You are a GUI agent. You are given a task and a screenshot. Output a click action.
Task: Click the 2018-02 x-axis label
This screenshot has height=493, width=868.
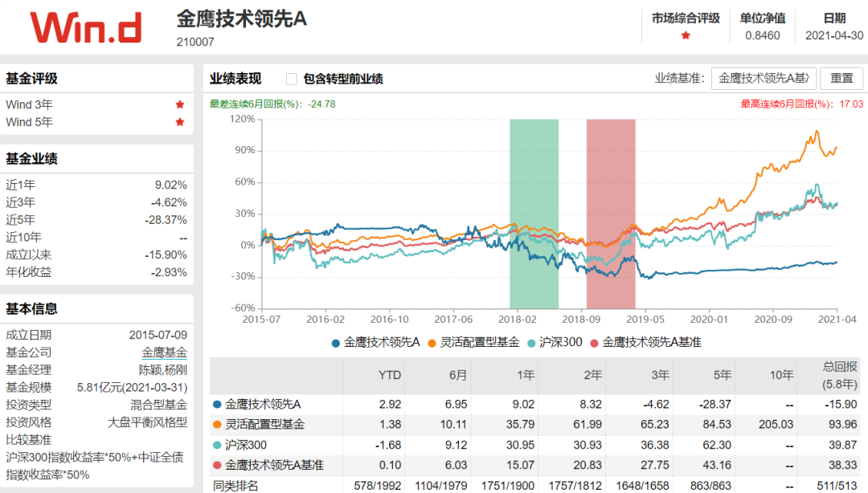518,320
